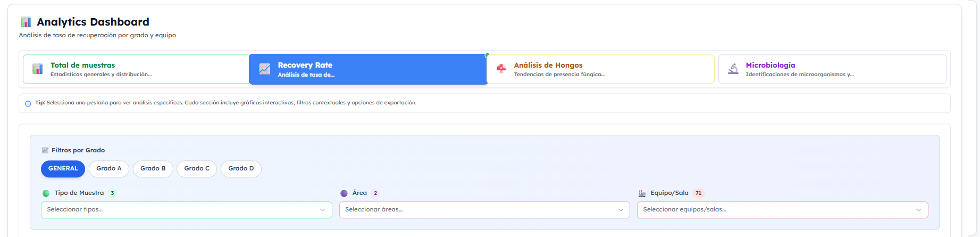Image resolution: width=980 pixels, height=237 pixels.
Task: Open the Microbiología tab
Action: pos(832,69)
